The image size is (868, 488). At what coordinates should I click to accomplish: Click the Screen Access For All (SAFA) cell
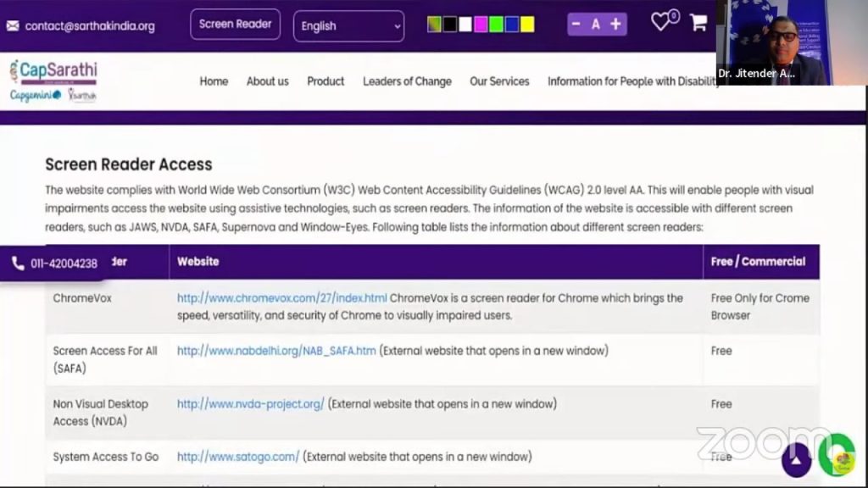pyautogui.click(x=108, y=359)
